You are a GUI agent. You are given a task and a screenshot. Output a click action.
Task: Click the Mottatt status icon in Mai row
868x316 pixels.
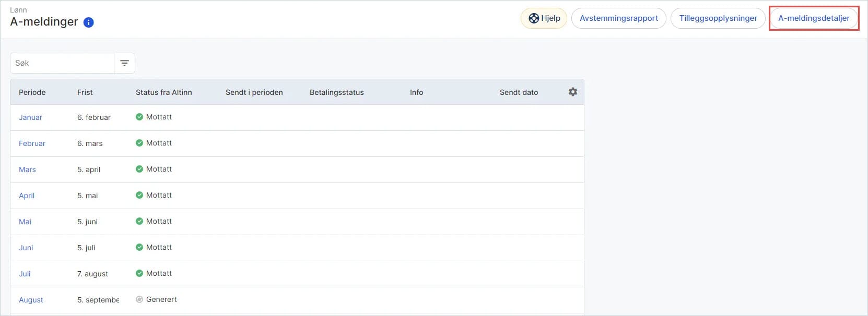pyautogui.click(x=139, y=221)
